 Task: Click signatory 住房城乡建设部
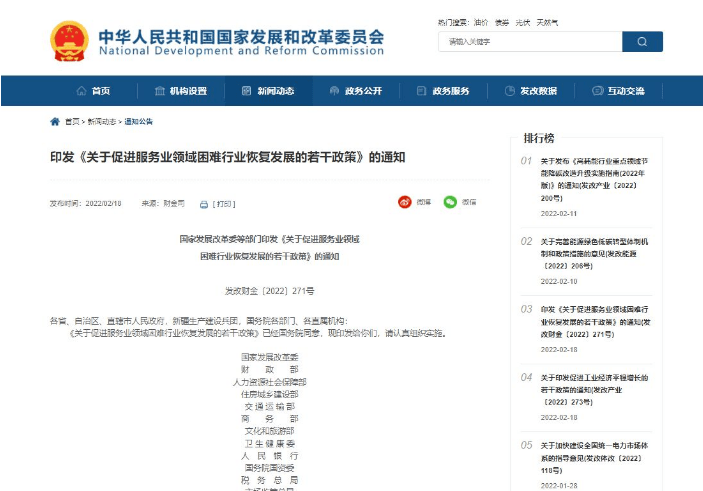[269, 394]
